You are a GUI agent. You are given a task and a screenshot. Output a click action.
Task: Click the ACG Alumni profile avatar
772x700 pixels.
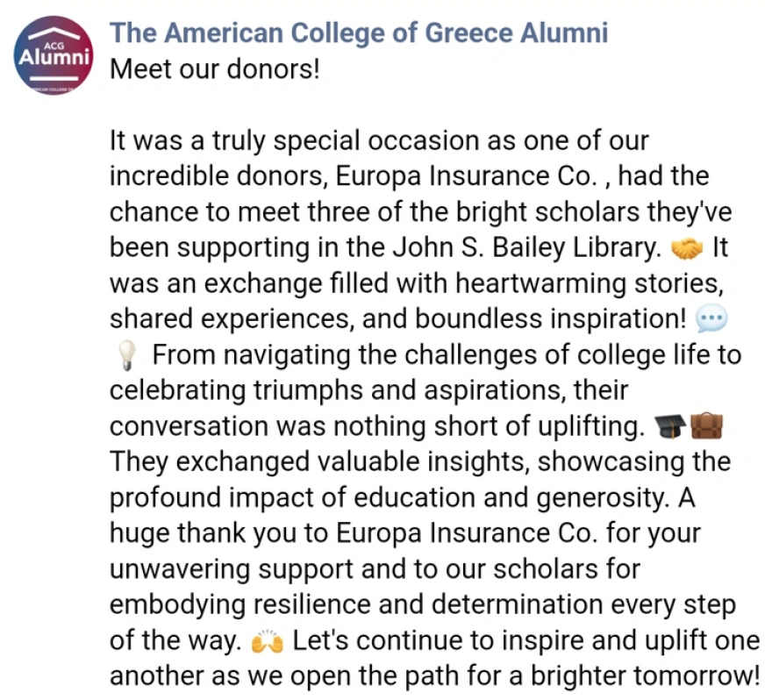(54, 54)
